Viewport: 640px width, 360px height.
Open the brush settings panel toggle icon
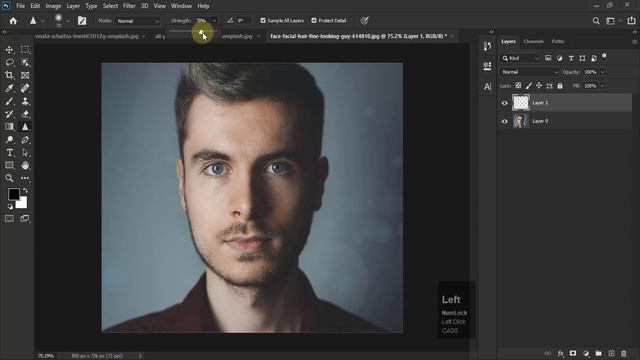[x=82, y=20]
